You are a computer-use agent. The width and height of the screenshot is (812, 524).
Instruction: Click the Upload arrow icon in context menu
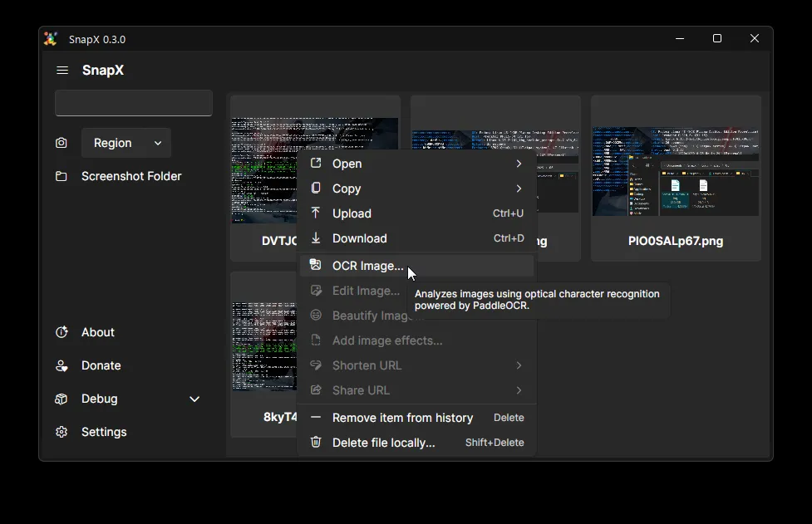316,213
